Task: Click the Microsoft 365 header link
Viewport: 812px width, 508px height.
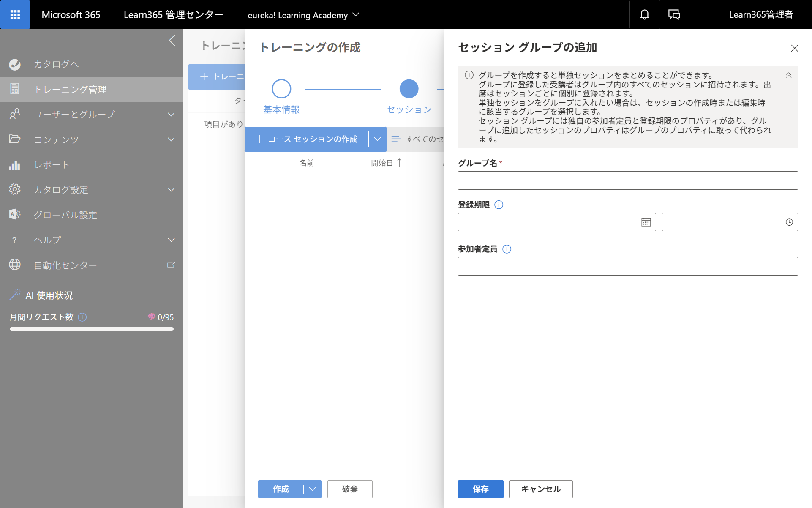Action: point(71,15)
